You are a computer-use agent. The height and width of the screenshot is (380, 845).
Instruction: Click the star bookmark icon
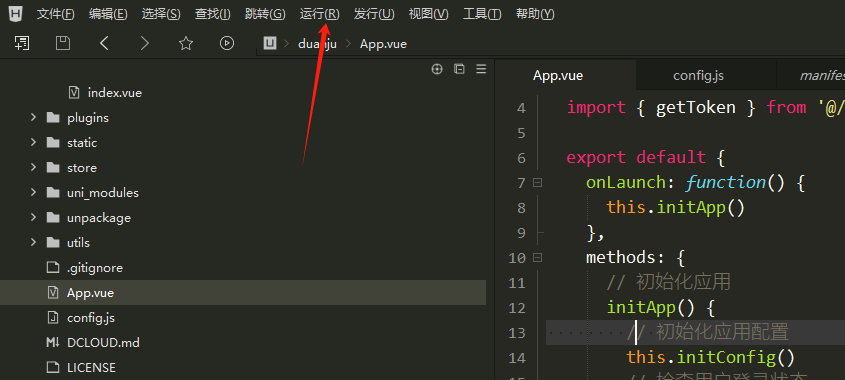coord(186,43)
